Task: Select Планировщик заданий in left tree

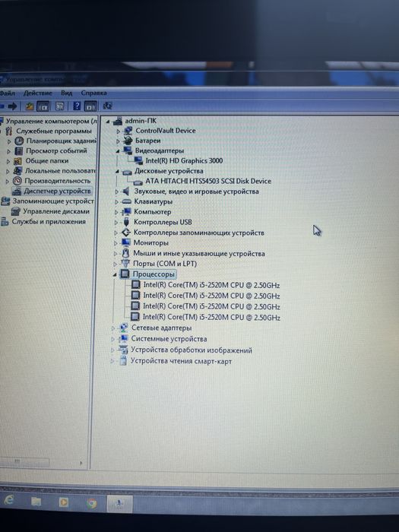Action: (x=61, y=141)
